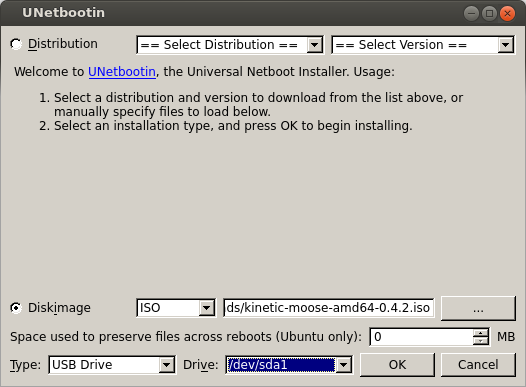Open the Select Distribution dropdown

tap(230, 45)
